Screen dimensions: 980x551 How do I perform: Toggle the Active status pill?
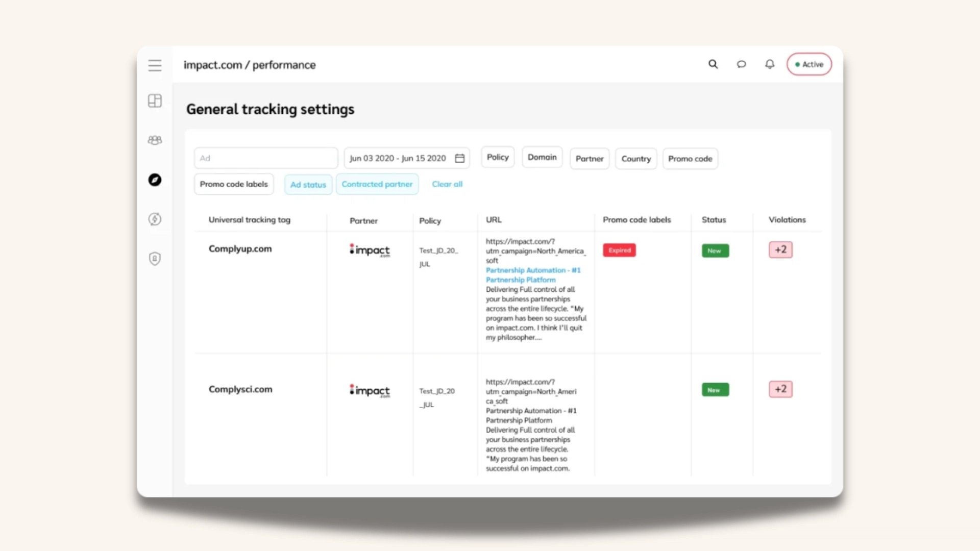coord(809,64)
